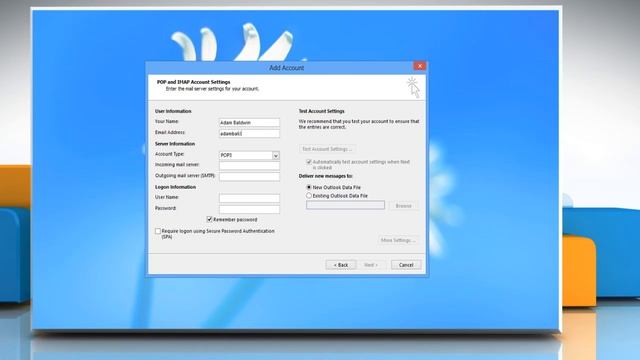
Task: Click the POP and IMAP Account Settings heading
Action: (x=193, y=82)
